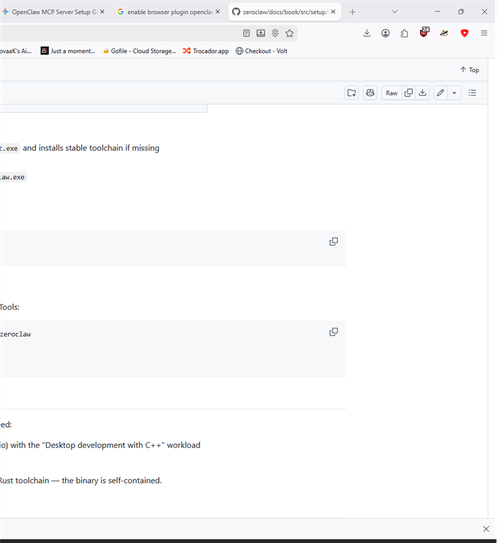Copy the zeroclaw code block
Viewport: 500px width, 543px height.
pyautogui.click(x=333, y=332)
